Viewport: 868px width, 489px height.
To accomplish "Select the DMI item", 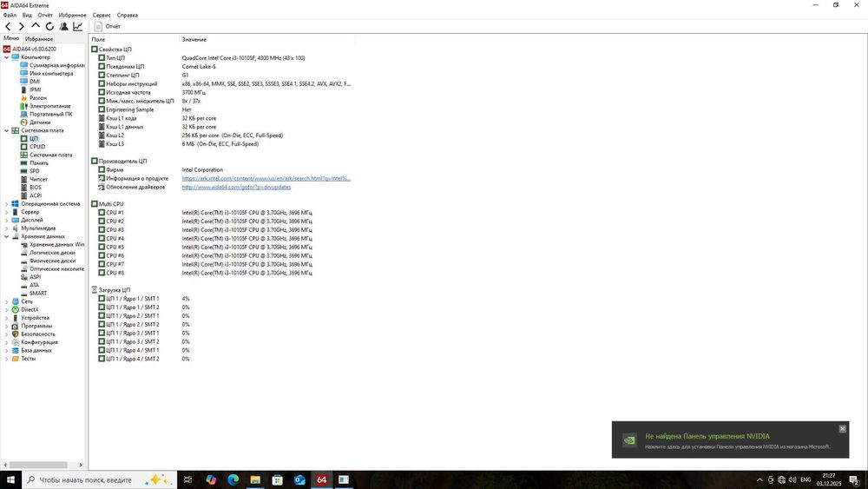I will pos(30,82).
